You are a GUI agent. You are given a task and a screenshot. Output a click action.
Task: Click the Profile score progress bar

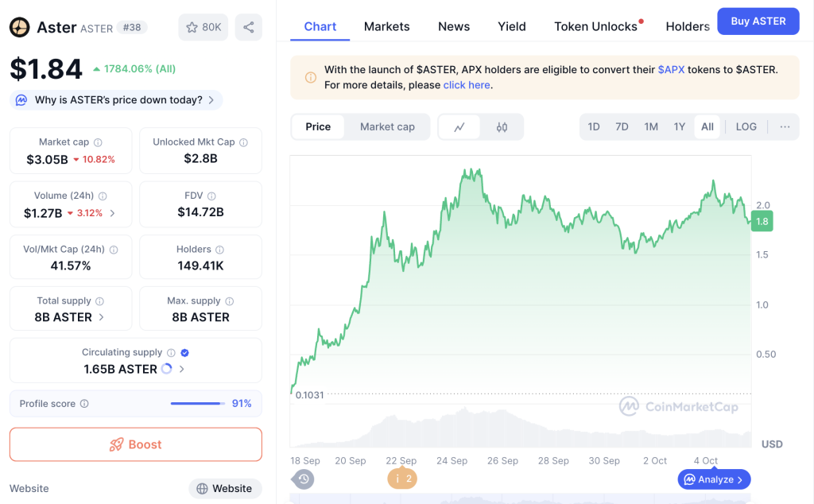coord(197,404)
